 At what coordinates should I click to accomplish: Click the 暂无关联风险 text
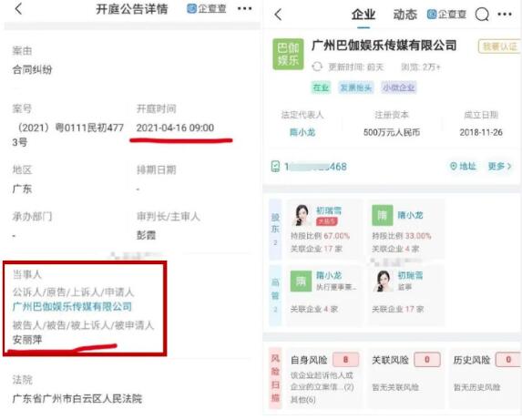[x=395, y=387]
